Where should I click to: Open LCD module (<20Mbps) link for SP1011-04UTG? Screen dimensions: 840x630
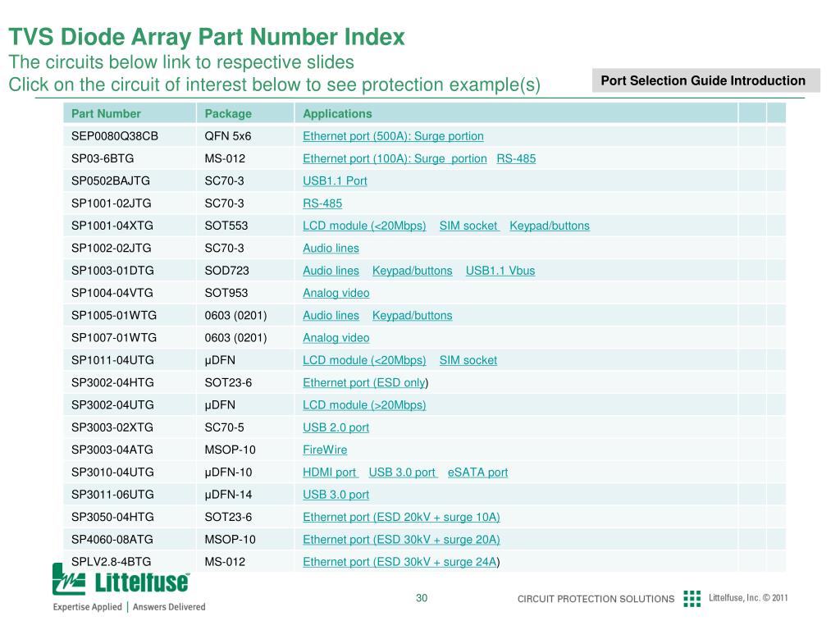click(x=363, y=361)
